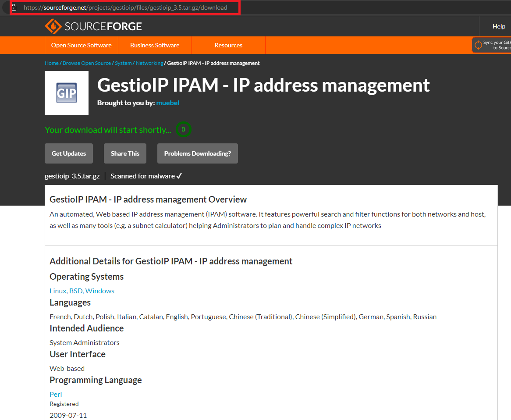Open the muebel author profile link

tap(168, 103)
